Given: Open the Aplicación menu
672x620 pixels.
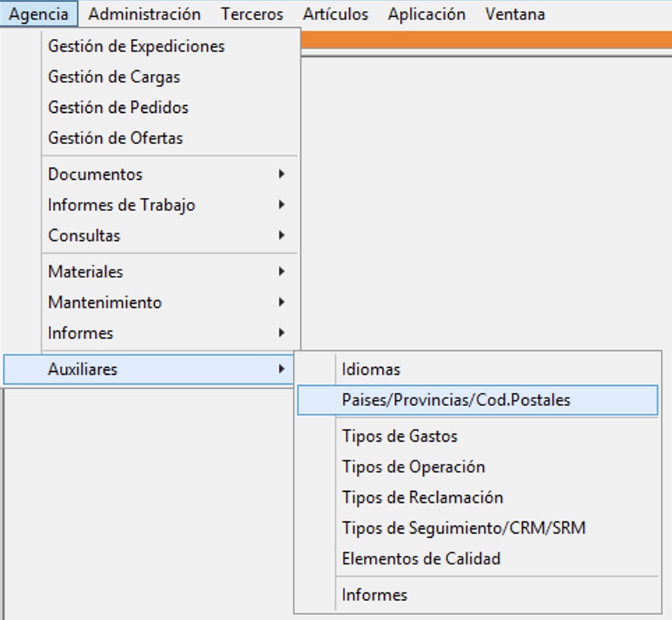Looking at the screenshot, I should pyautogui.click(x=427, y=14).
